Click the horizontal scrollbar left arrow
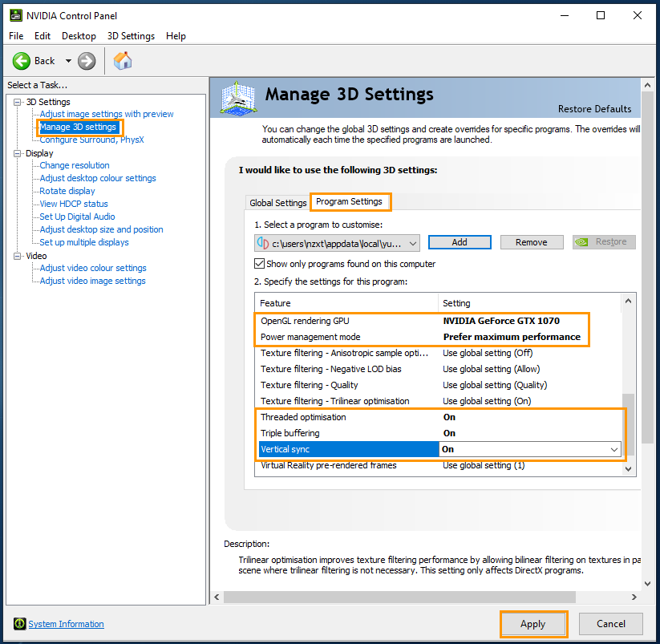 click(x=217, y=597)
